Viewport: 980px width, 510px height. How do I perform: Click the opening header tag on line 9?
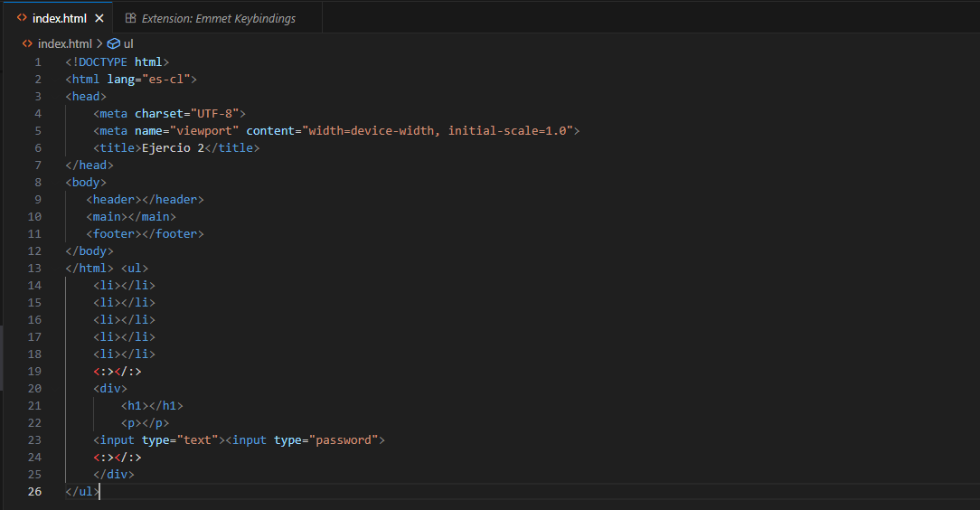(113, 200)
